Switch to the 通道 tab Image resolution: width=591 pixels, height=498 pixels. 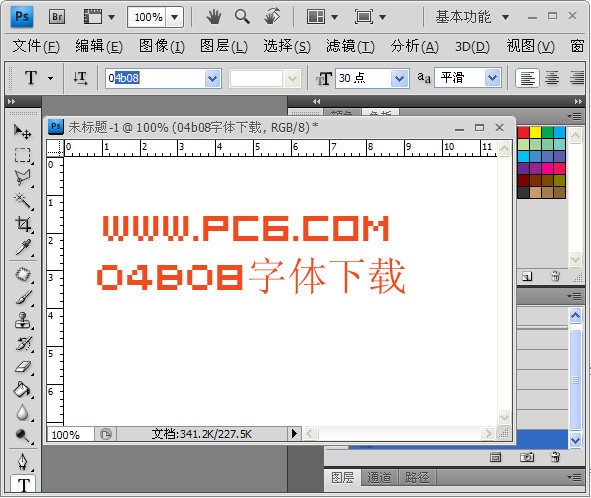[x=379, y=477]
